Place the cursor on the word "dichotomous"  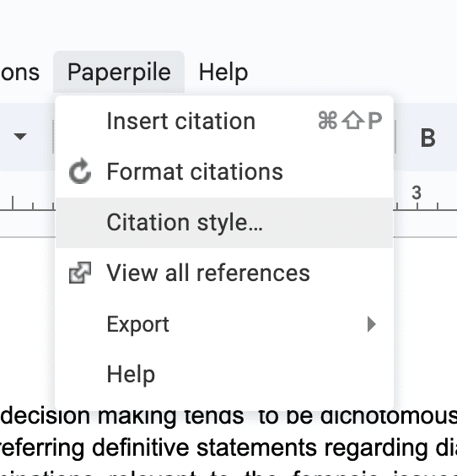[390, 415]
